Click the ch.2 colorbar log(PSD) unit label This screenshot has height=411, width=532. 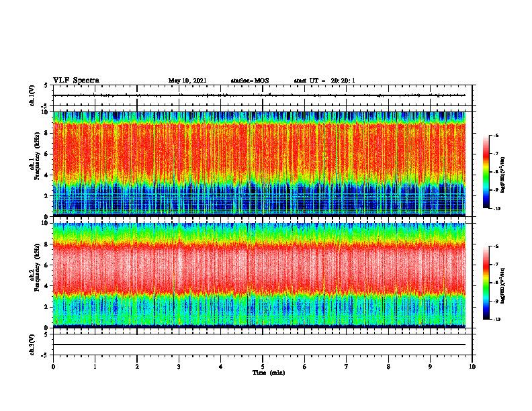tap(503, 286)
